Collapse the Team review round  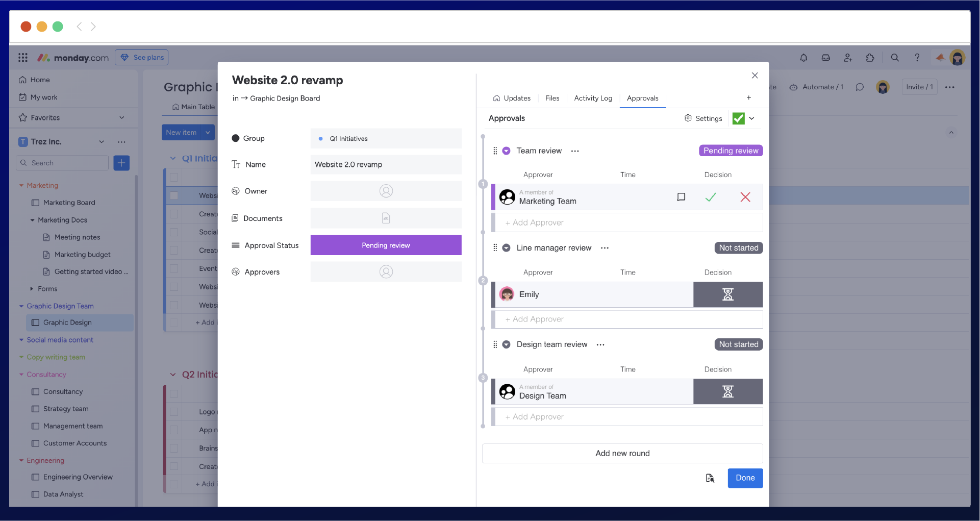pyautogui.click(x=506, y=151)
